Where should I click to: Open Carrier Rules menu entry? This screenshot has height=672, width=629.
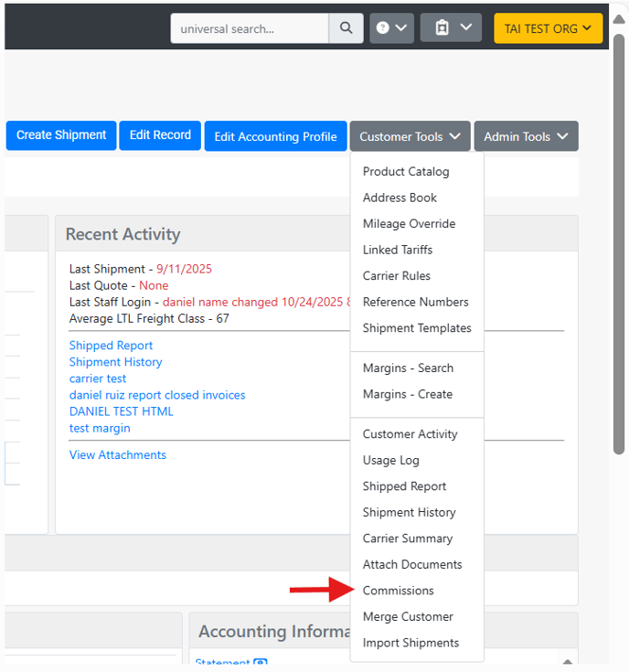[396, 276]
